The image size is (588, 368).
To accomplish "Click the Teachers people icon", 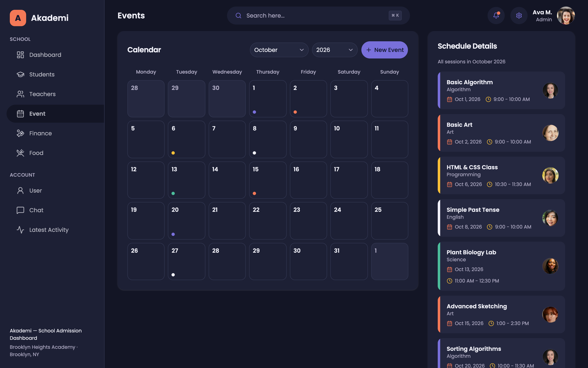I will [20, 94].
